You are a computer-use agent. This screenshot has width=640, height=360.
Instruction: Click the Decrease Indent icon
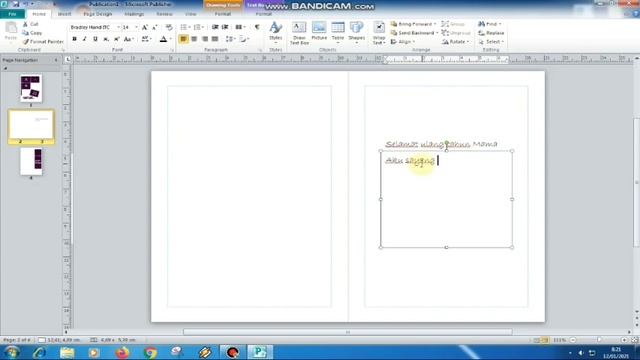tap(215, 27)
